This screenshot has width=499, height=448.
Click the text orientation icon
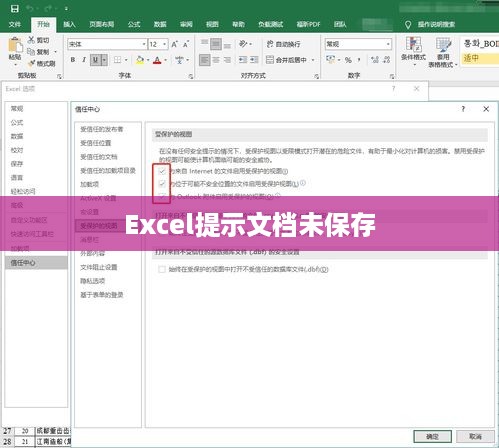pos(243,44)
